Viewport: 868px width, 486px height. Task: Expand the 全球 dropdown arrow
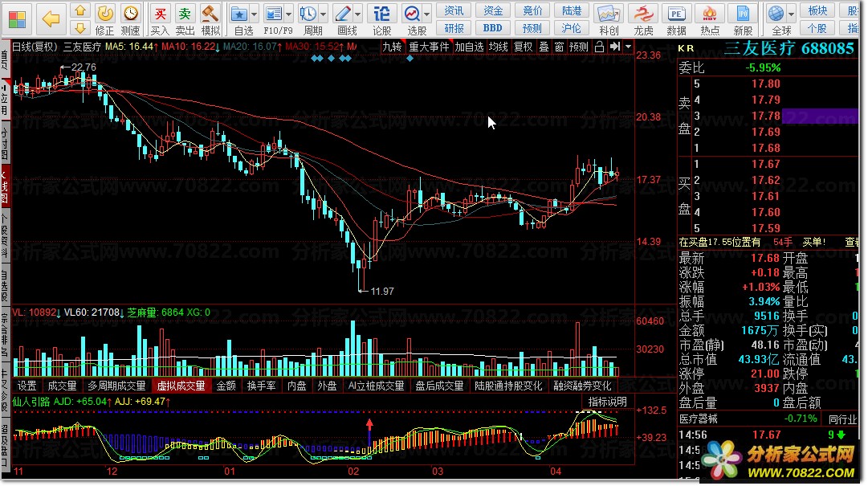point(792,14)
